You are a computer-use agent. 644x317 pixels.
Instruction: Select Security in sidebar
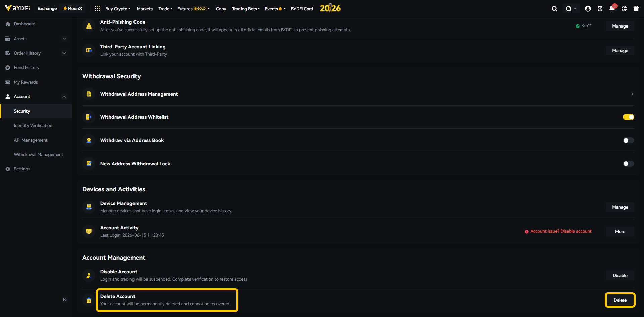point(36,111)
